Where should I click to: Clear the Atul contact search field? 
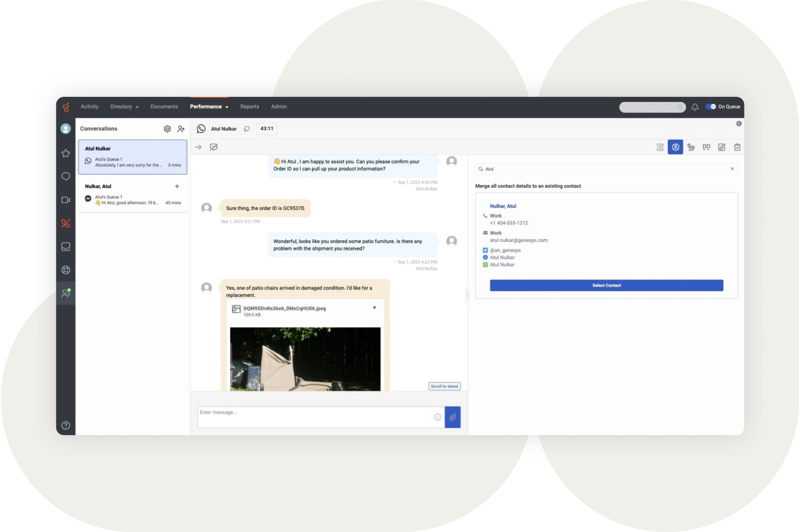pos(732,169)
